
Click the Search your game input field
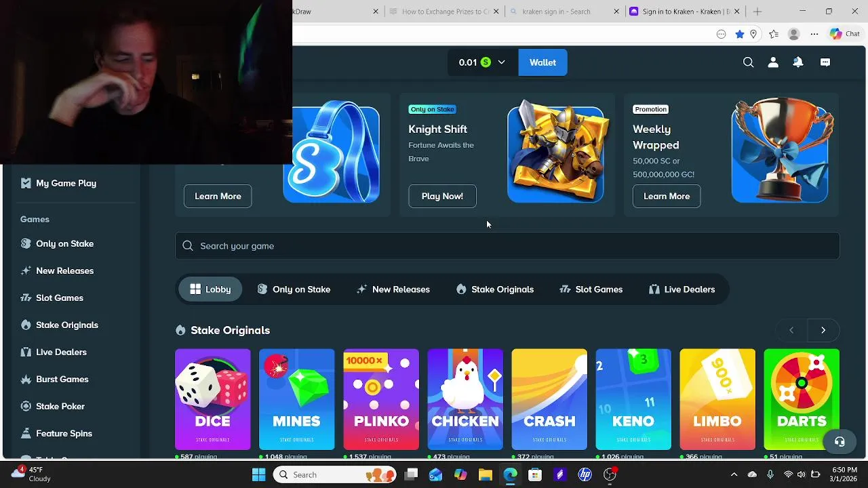pos(507,246)
